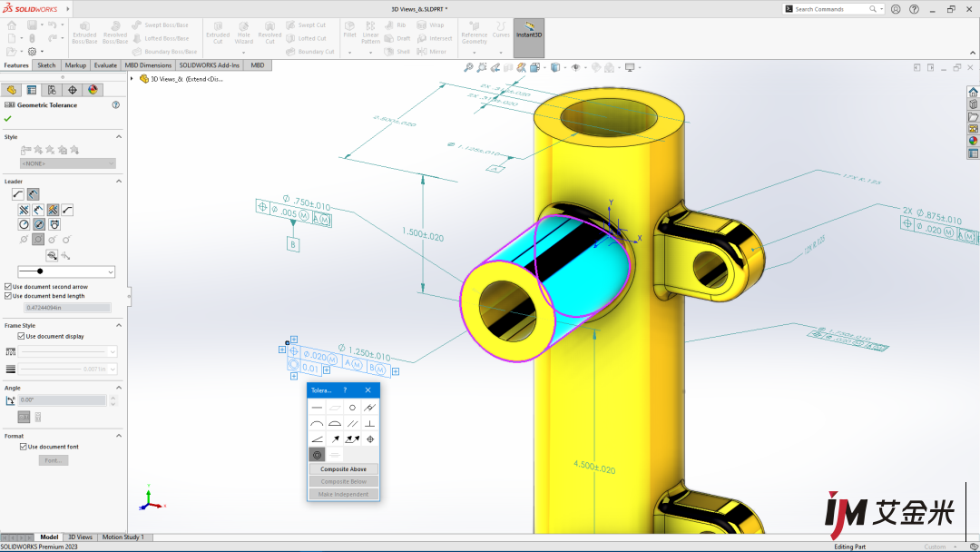Select the concentricity symbol in Tolerance dialog

coord(317,455)
